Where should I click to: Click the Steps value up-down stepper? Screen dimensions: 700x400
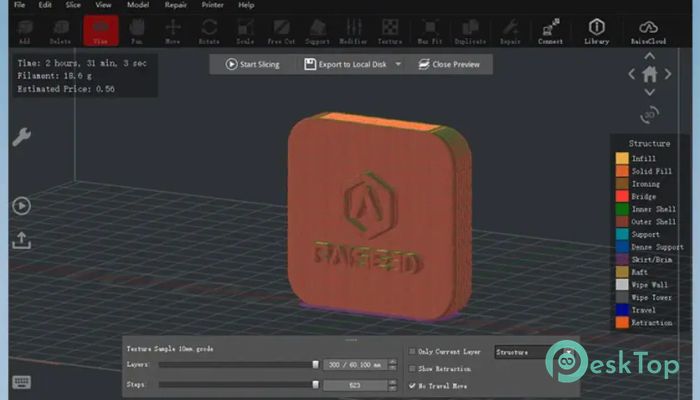(392, 385)
